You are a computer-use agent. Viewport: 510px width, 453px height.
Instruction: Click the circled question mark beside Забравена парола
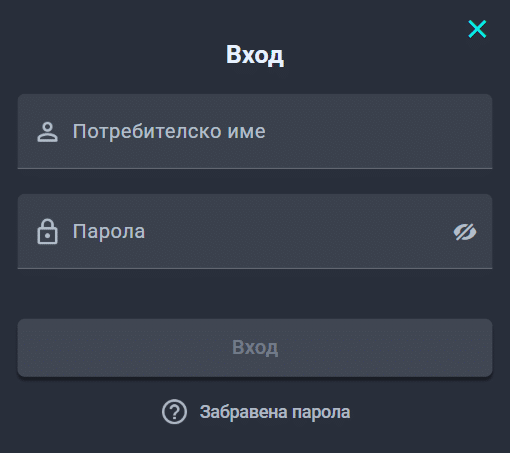(x=174, y=412)
